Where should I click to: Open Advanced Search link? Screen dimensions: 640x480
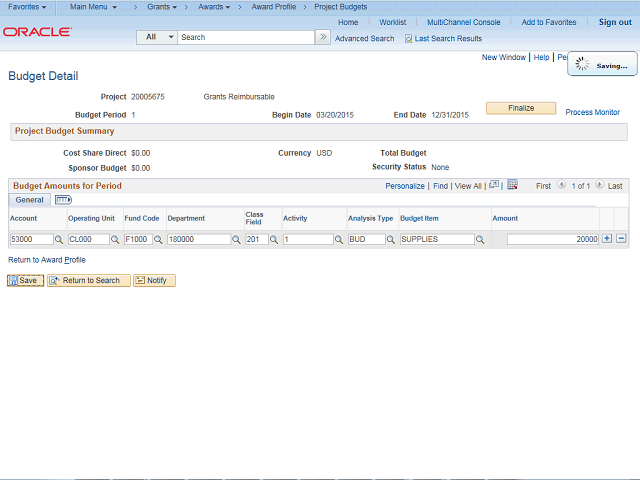[364, 39]
